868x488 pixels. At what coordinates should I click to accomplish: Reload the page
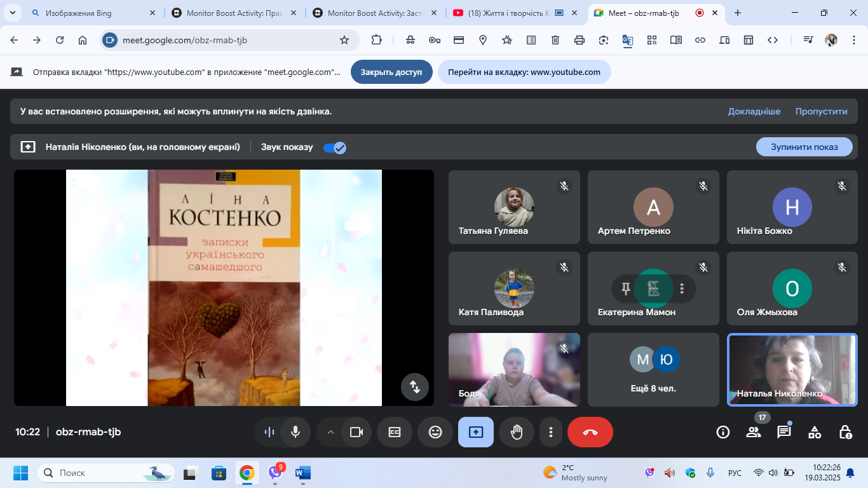tap(60, 40)
